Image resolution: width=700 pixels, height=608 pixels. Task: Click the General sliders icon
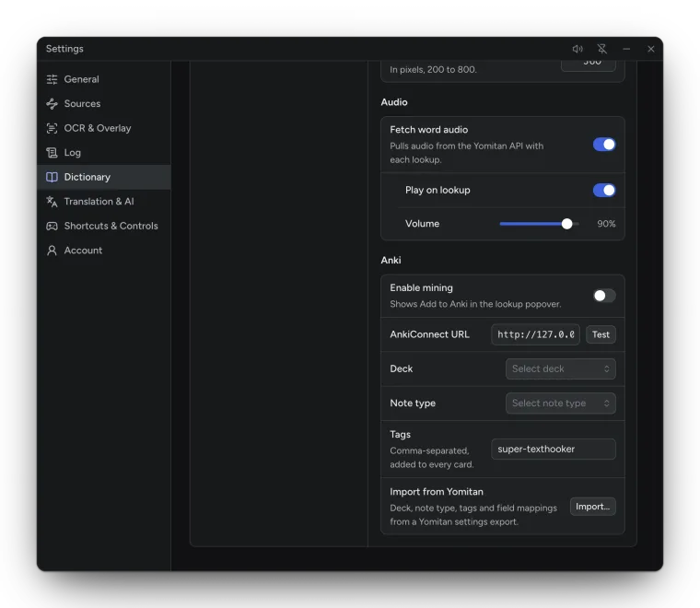pyautogui.click(x=52, y=79)
